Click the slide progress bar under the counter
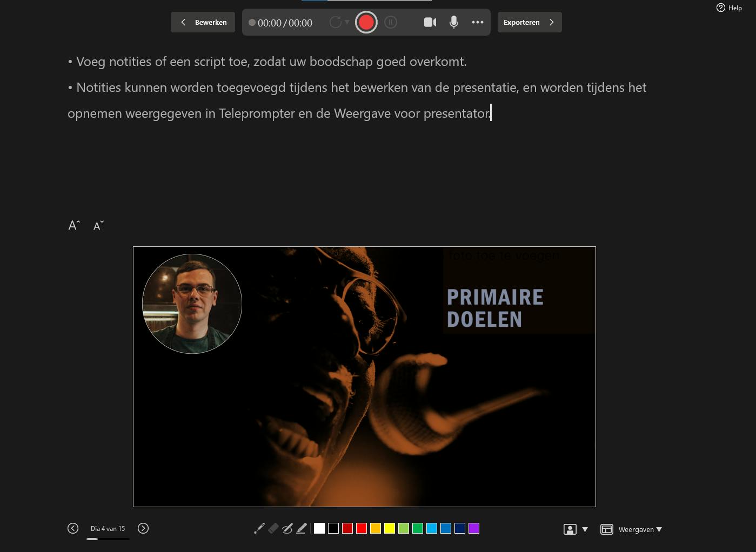The width and height of the screenshot is (756, 552). click(x=108, y=538)
